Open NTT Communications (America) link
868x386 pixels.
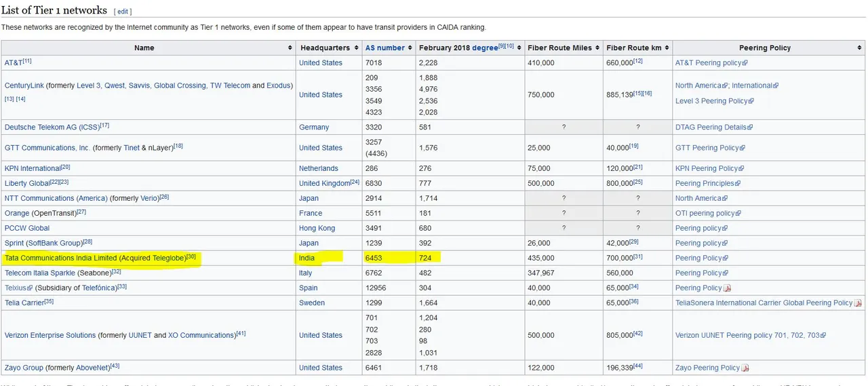coord(56,199)
